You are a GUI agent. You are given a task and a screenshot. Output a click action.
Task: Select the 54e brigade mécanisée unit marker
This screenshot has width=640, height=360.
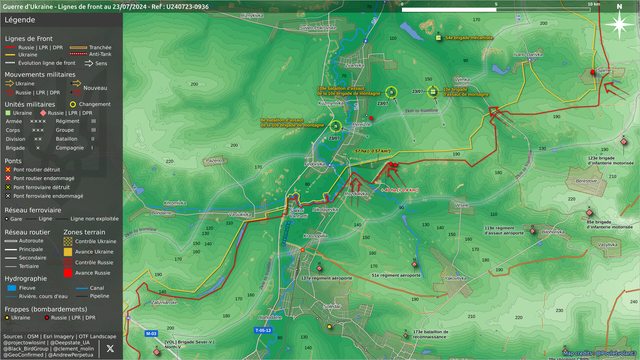[x=438, y=38]
